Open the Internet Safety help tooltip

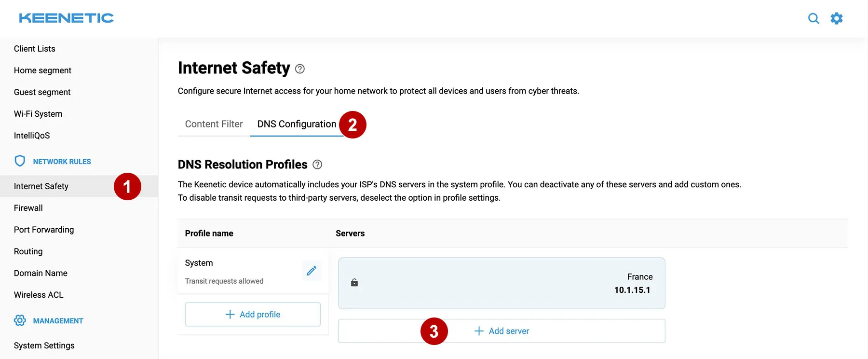299,69
